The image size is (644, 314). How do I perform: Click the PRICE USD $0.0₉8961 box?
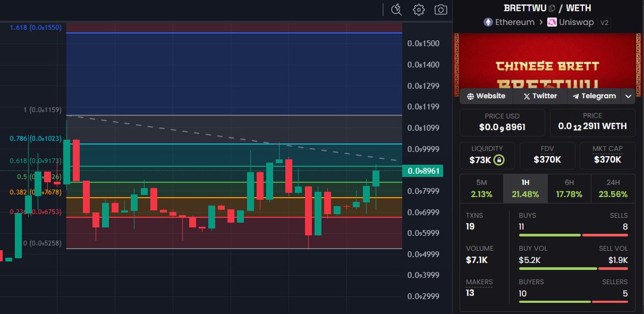[x=502, y=122]
